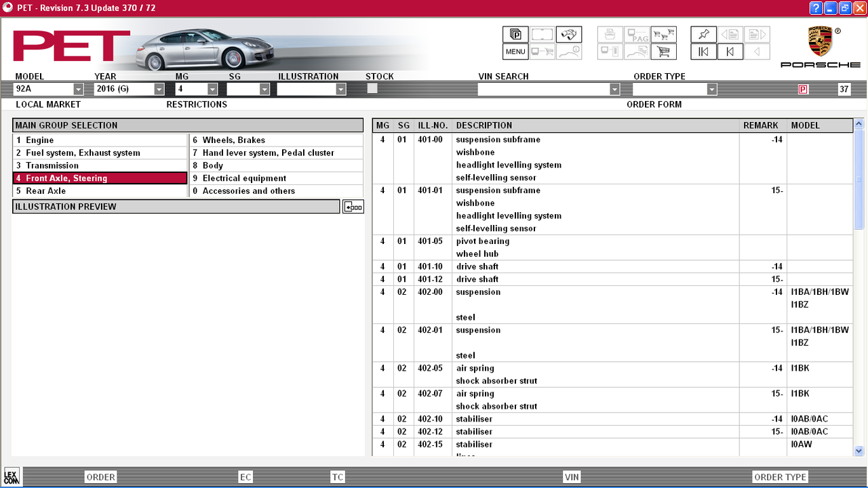Viewport: 868px width, 488px height.
Task: Select main group 9 Electrical equipment
Action: coord(276,178)
